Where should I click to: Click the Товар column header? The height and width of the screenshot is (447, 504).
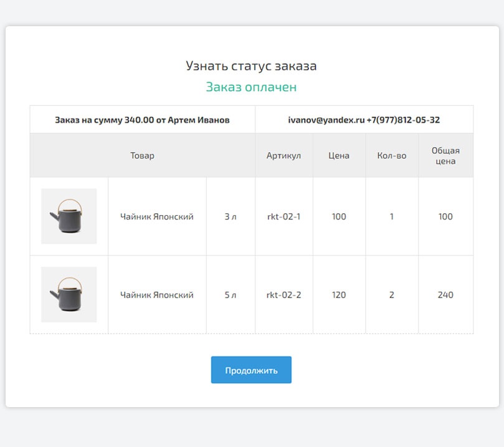click(142, 155)
